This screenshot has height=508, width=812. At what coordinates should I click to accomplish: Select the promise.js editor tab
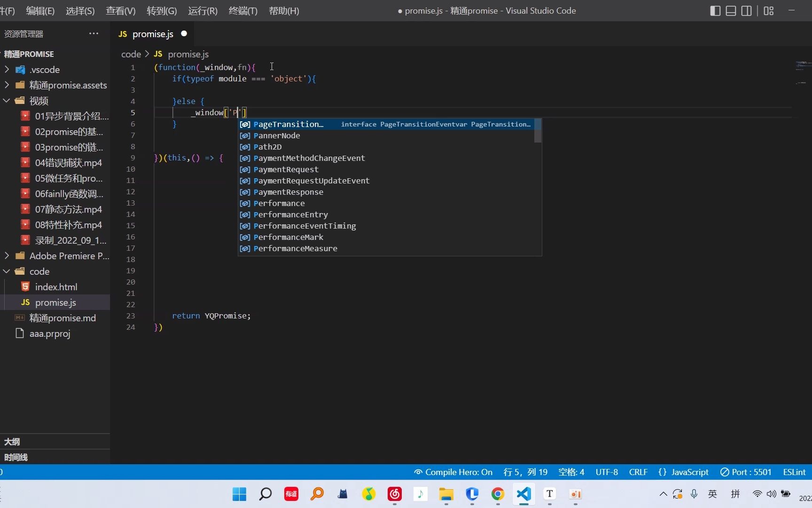pyautogui.click(x=153, y=34)
